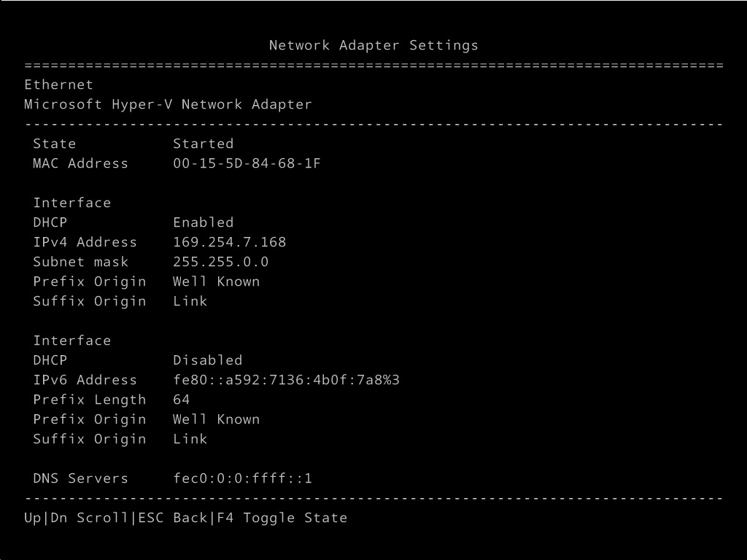This screenshot has height=560, width=747.
Task: Click the Up|Dn Scroll hint
Action: pyautogui.click(x=76, y=518)
